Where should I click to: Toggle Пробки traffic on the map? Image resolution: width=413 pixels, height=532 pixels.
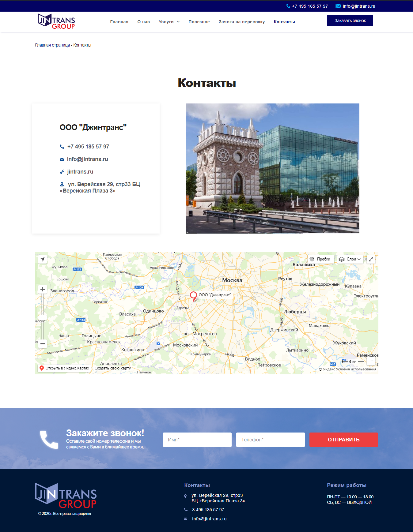320,259
